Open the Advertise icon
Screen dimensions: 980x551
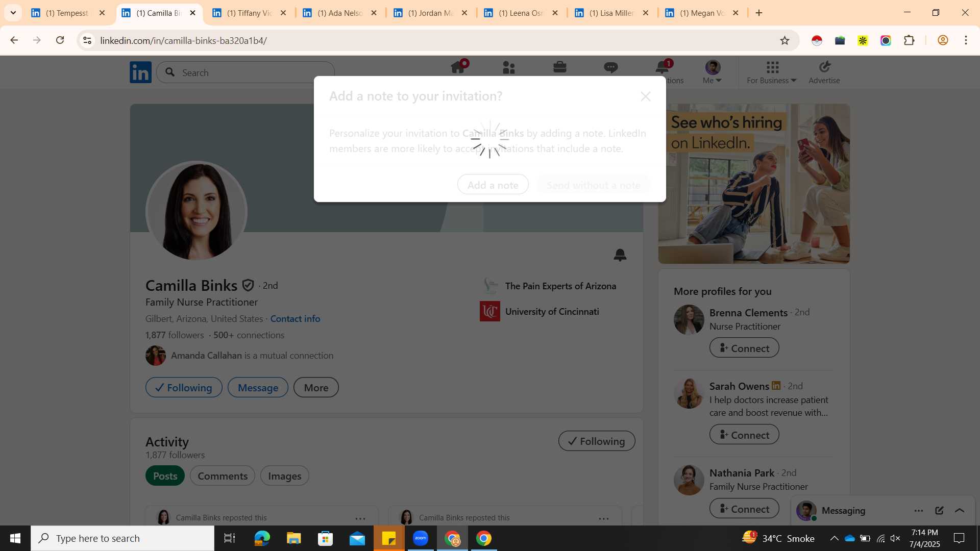824,72
